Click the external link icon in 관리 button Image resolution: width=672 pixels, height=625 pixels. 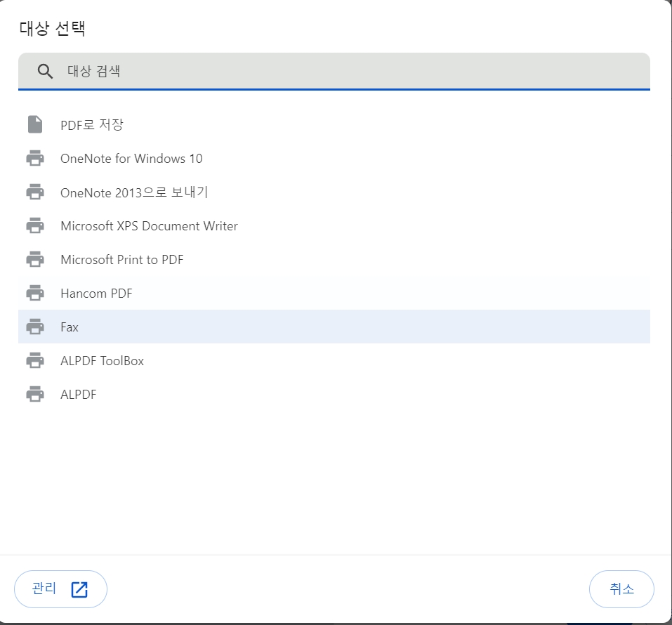pos(79,589)
